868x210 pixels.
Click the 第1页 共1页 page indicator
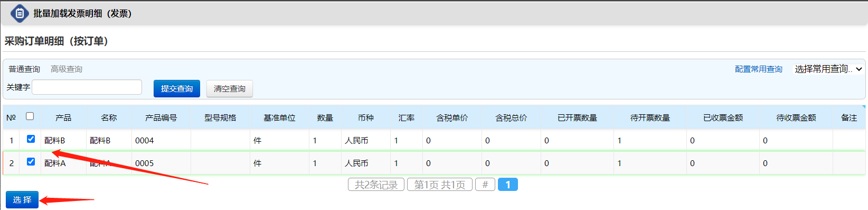pos(440,185)
